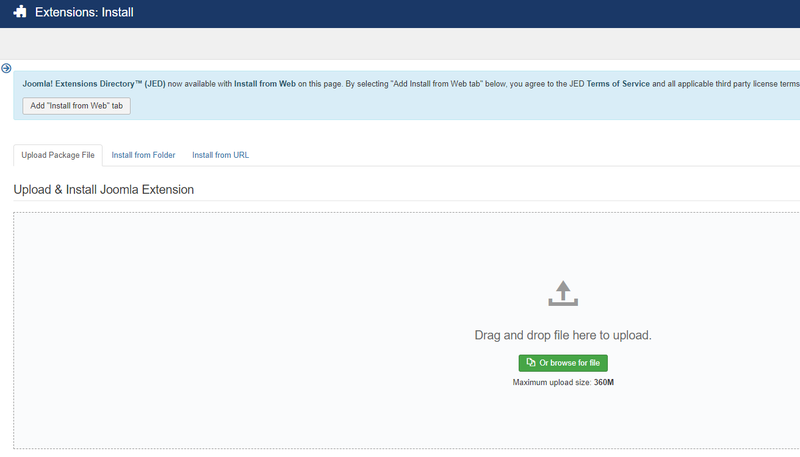Click the Extensions: Install page title

coord(84,12)
